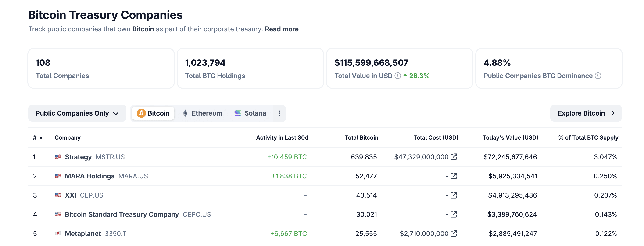Click the MSTR.US ticker link
644x246 pixels.
(x=110, y=157)
